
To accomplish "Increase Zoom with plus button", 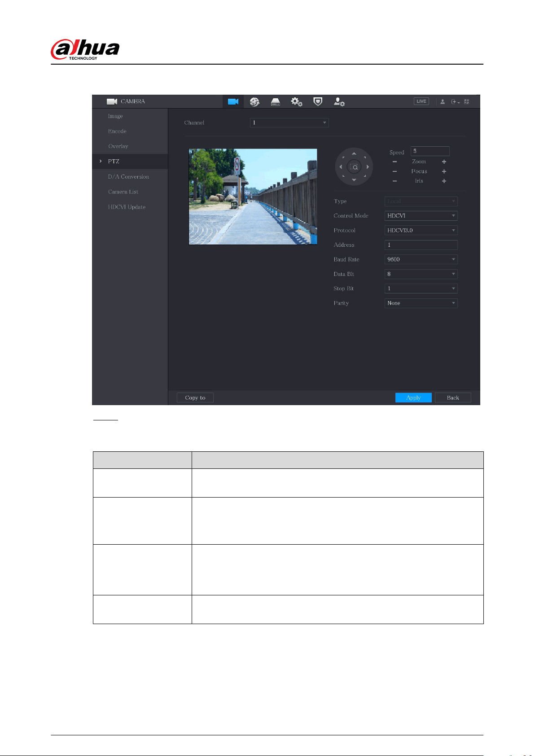I will tap(444, 162).
